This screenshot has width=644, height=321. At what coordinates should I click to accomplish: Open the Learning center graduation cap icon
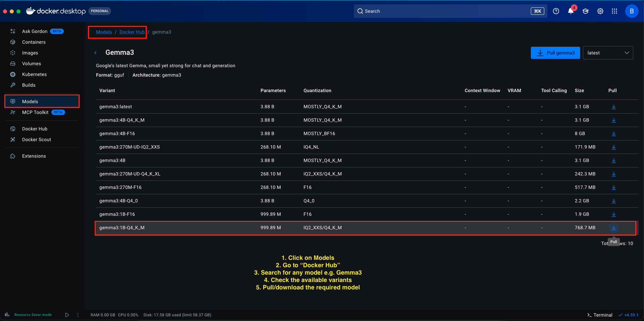[x=585, y=11]
